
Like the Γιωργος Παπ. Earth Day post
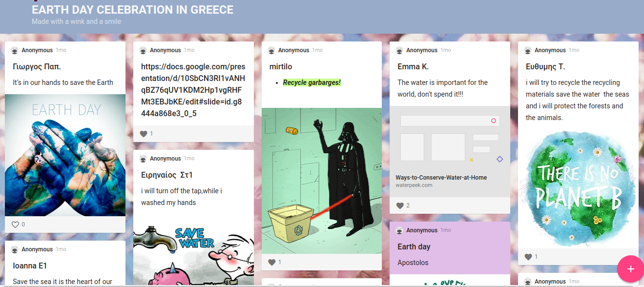pos(15,225)
